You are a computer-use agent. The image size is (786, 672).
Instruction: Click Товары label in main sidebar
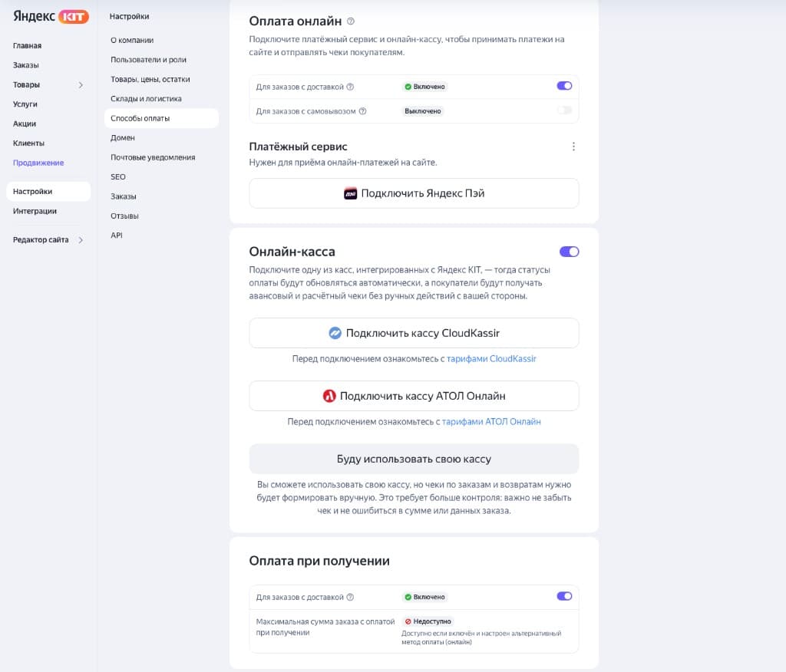coord(26,84)
